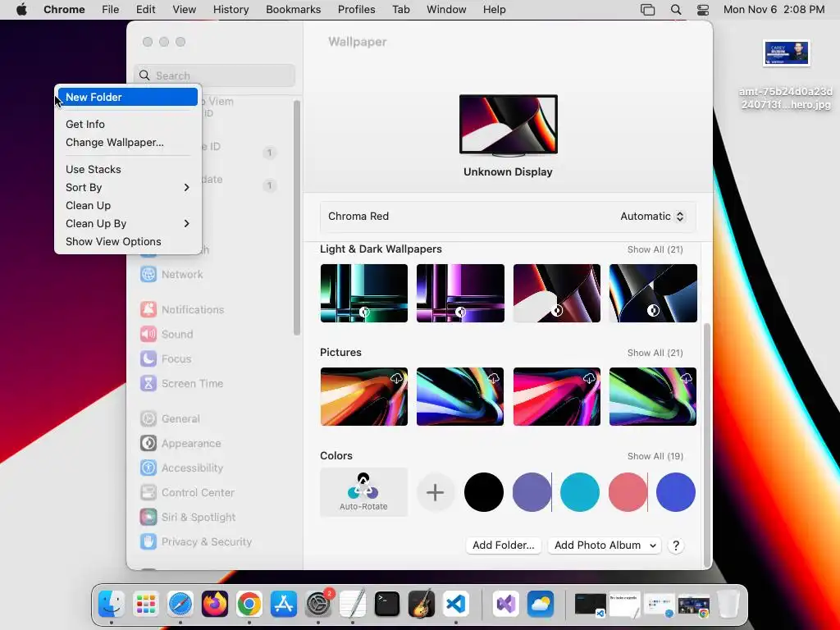Open the Automatic appearance dropdown
The image size is (840, 630).
[652, 217]
